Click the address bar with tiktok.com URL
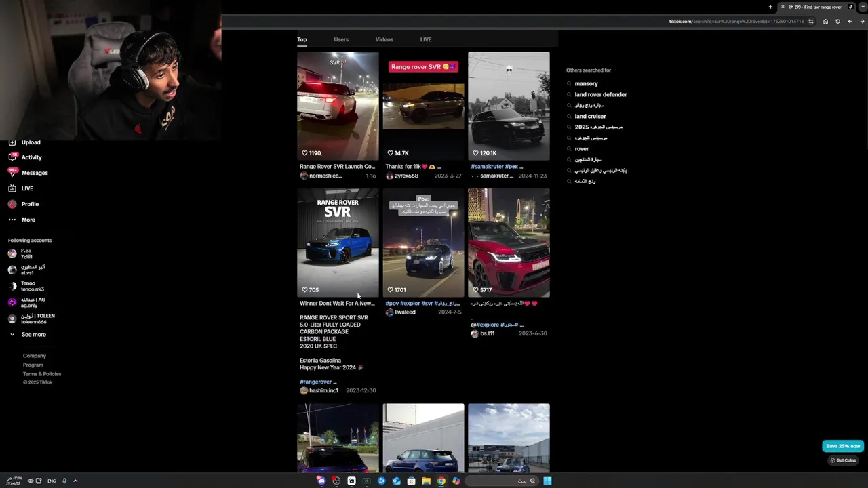 click(x=736, y=22)
